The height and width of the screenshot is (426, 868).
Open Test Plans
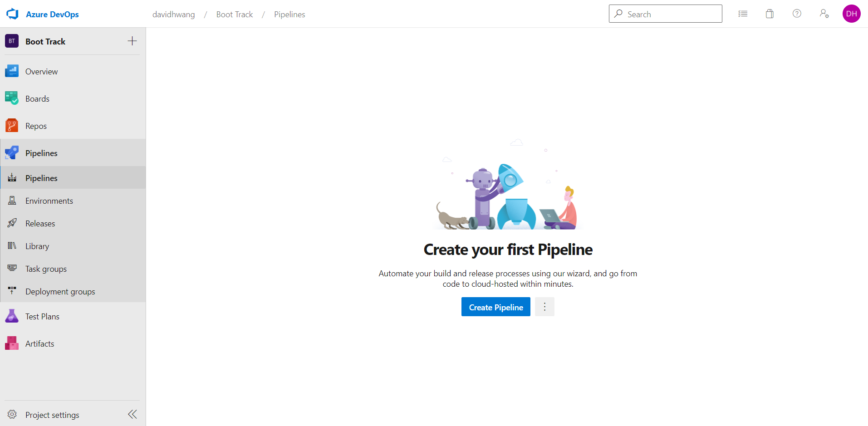click(42, 316)
